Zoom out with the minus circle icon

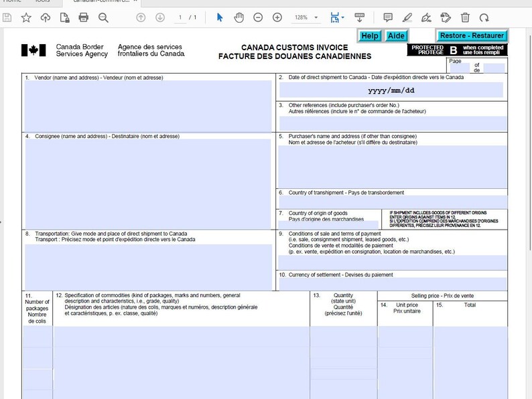click(258, 17)
